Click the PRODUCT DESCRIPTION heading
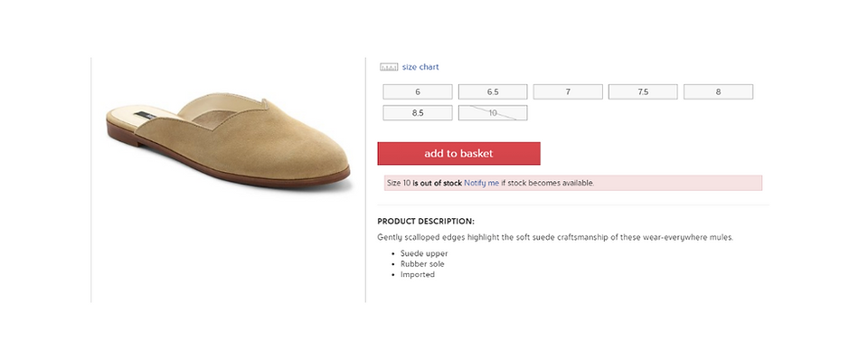The height and width of the screenshot is (362, 868). pyautogui.click(x=425, y=221)
